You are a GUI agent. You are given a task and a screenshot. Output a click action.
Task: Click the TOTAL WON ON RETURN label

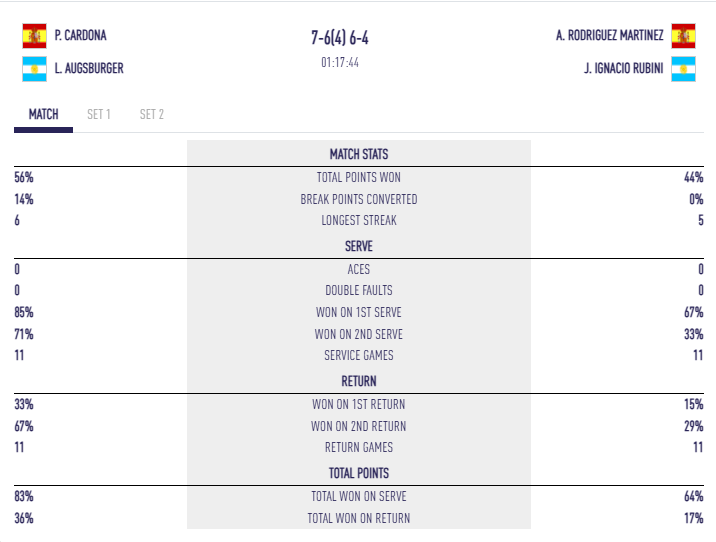point(359,518)
